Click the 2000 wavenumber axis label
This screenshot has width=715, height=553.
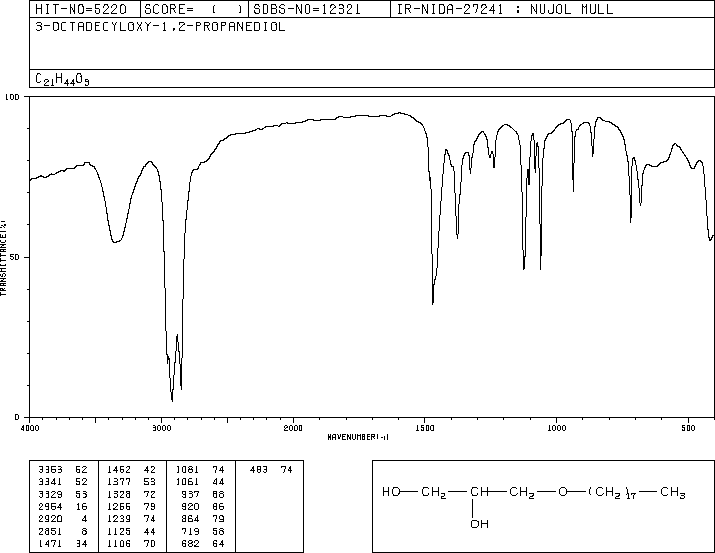tap(293, 428)
